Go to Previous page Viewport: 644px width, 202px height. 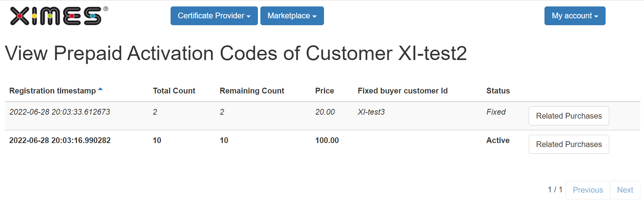588,190
